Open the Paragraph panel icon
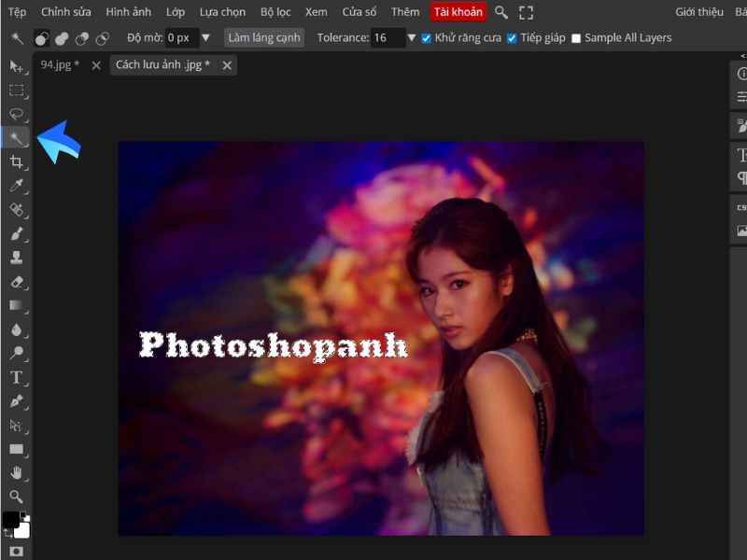The image size is (747, 560). pyautogui.click(x=741, y=177)
